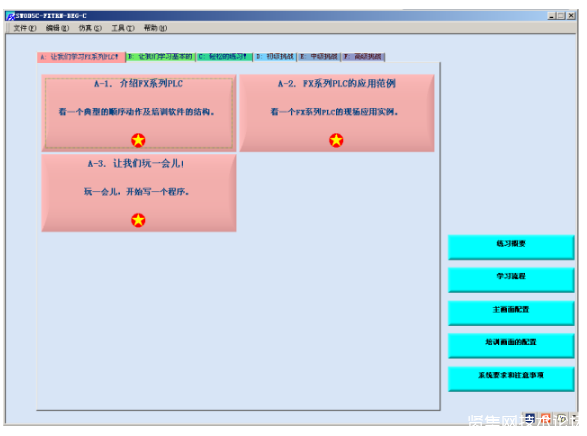Open the 帮助 menu
This screenshot has width=587, height=436.
pos(155,28)
